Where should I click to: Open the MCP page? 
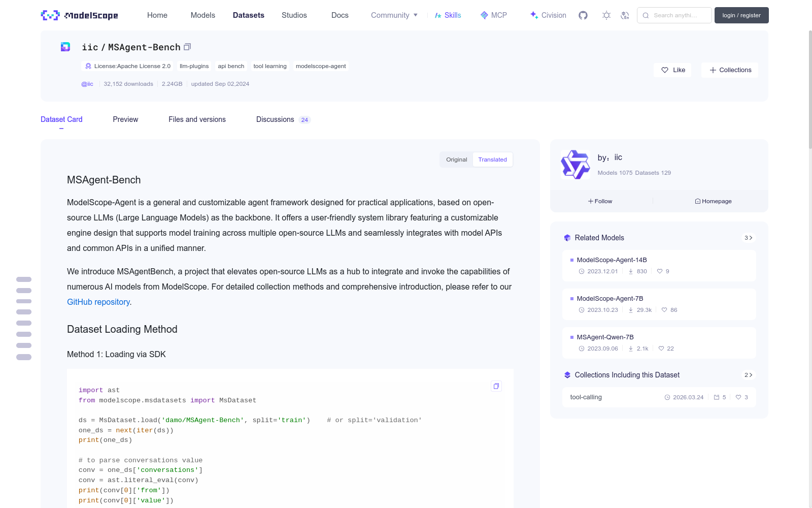[x=494, y=15]
